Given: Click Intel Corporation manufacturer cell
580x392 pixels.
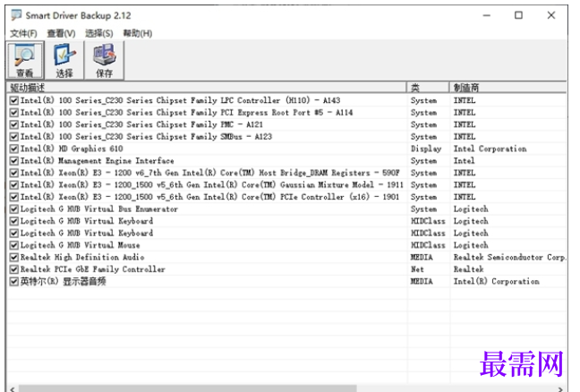Looking at the screenshot, I should (x=490, y=149).
